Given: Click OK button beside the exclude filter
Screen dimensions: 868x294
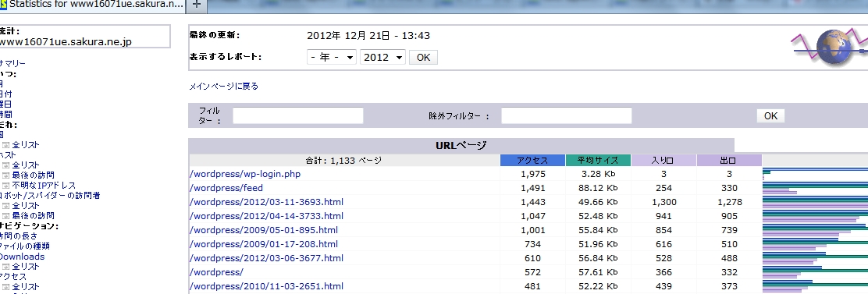Looking at the screenshot, I should point(770,115).
